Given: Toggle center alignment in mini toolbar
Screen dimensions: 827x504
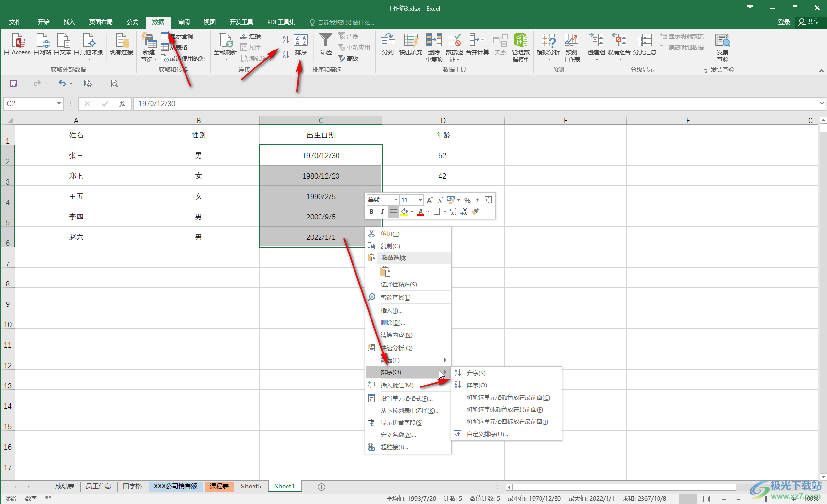Looking at the screenshot, I should click(x=393, y=212).
